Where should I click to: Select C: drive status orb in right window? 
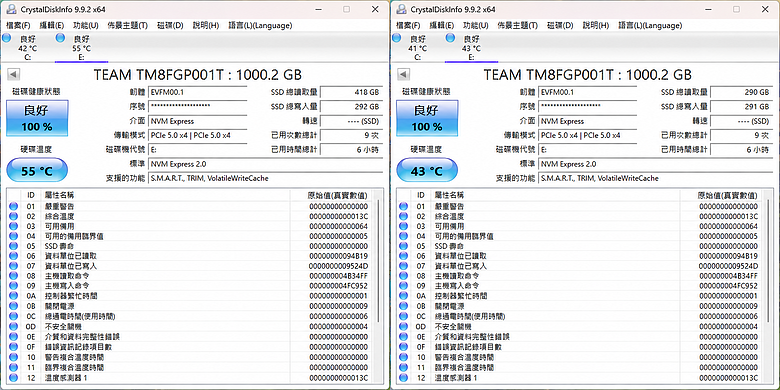pyautogui.click(x=396, y=38)
